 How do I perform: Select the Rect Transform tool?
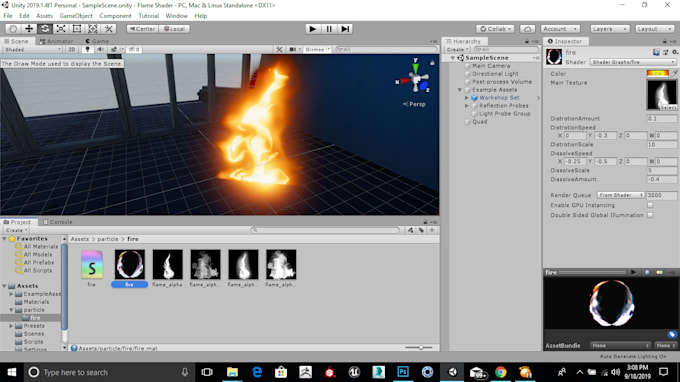pyautogui.click(x=77, y=29)
